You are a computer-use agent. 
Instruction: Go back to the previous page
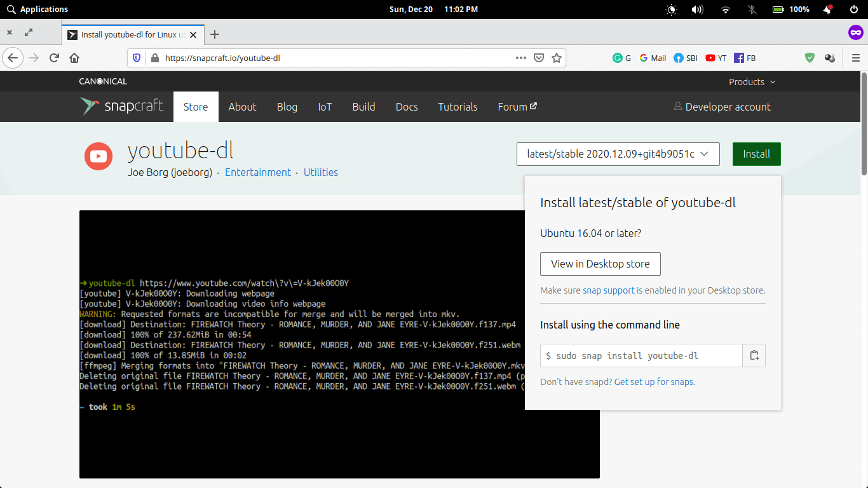(x=12, y=58)
